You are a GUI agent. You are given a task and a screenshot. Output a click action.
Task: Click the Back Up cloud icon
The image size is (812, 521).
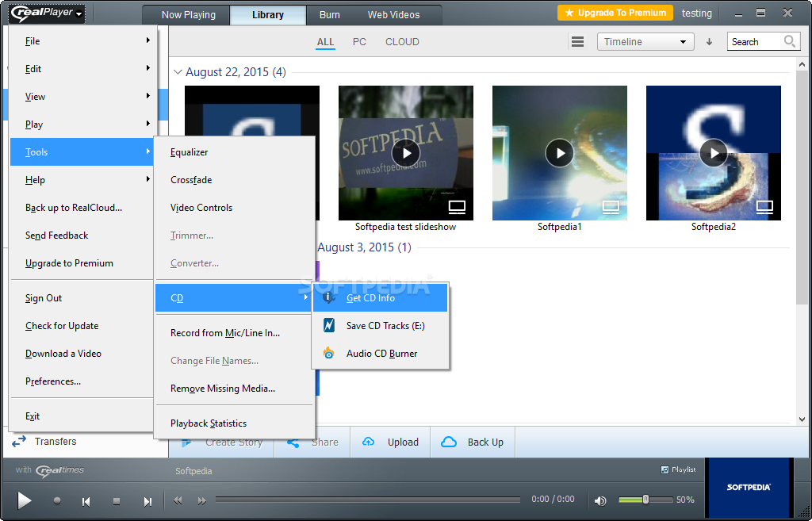pos(449,442)
